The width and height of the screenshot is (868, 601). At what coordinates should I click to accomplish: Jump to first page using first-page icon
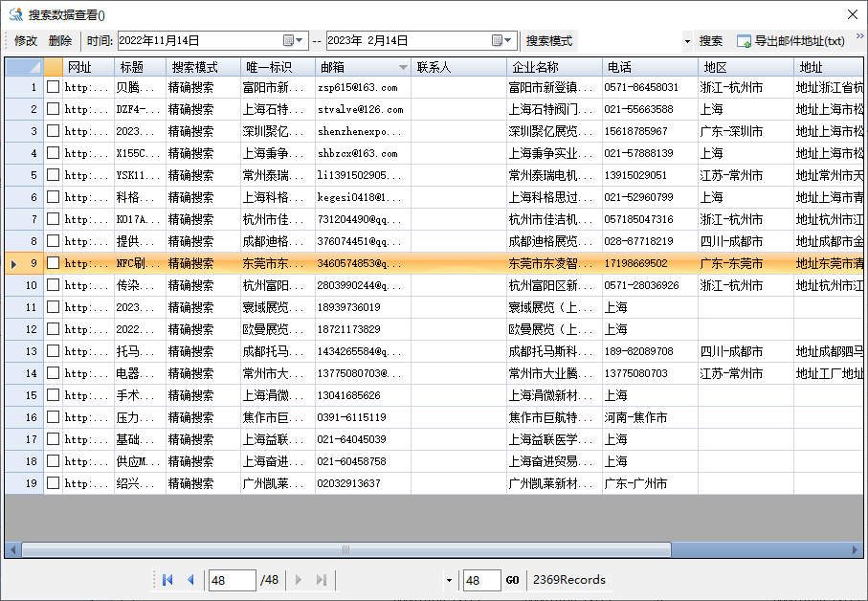point(167,580)
